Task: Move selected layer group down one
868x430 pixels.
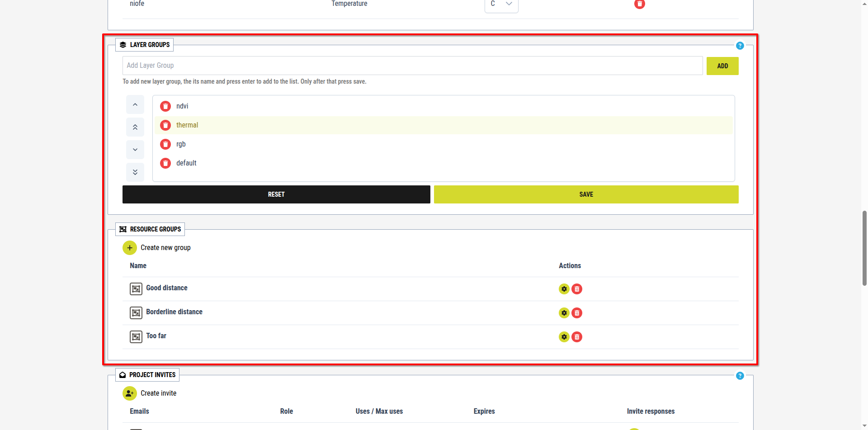Action: click(x=135, y=150)
